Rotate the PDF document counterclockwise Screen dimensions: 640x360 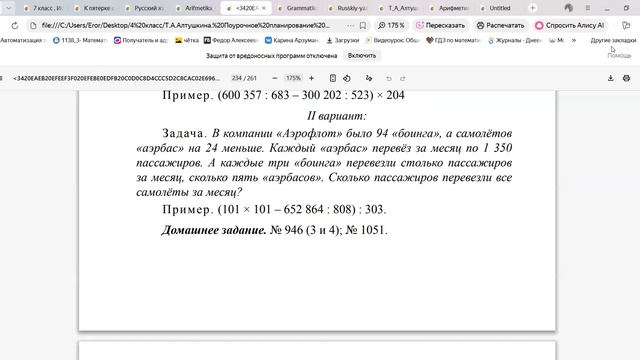click(x=347, y=78)
